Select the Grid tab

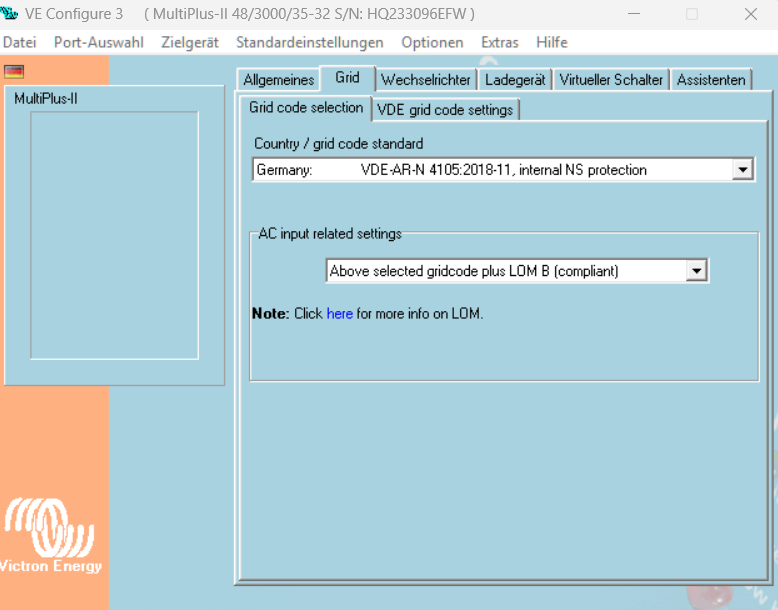click(x=347, y=78)
